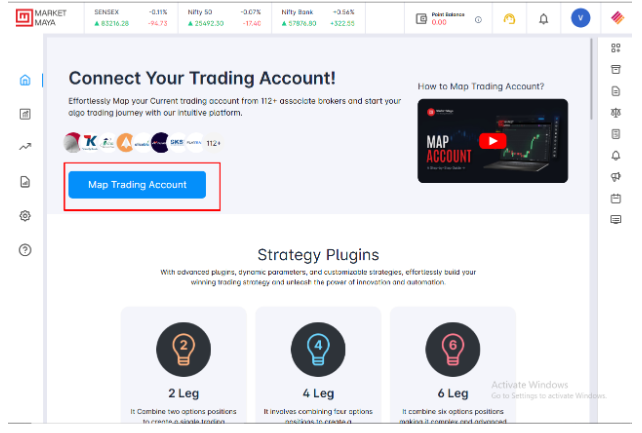
Task: Open the calendar icon in right sidebar
Action: (615, 198)
